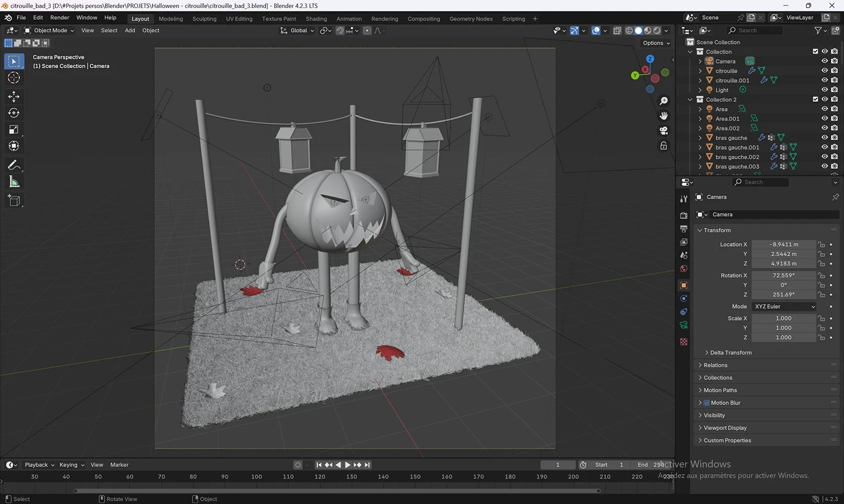
Task: Select the Move tool in toolbar
Action: tap(14, 96)
